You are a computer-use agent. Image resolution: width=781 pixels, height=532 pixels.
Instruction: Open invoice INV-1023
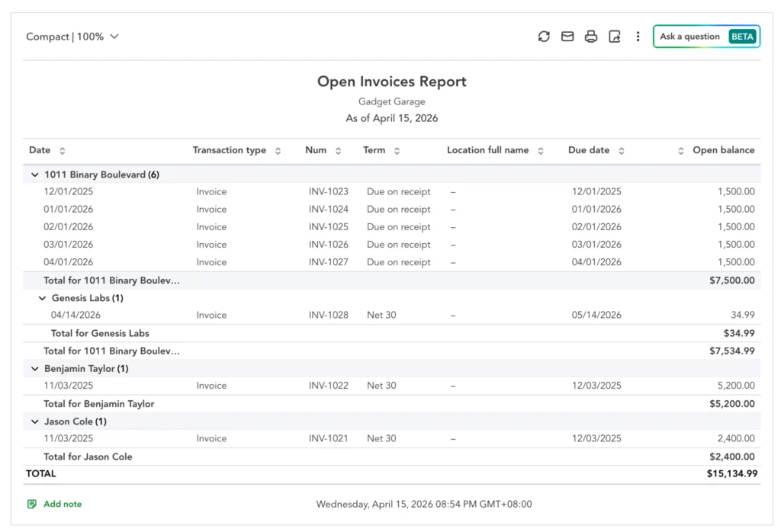click(328, 191)
